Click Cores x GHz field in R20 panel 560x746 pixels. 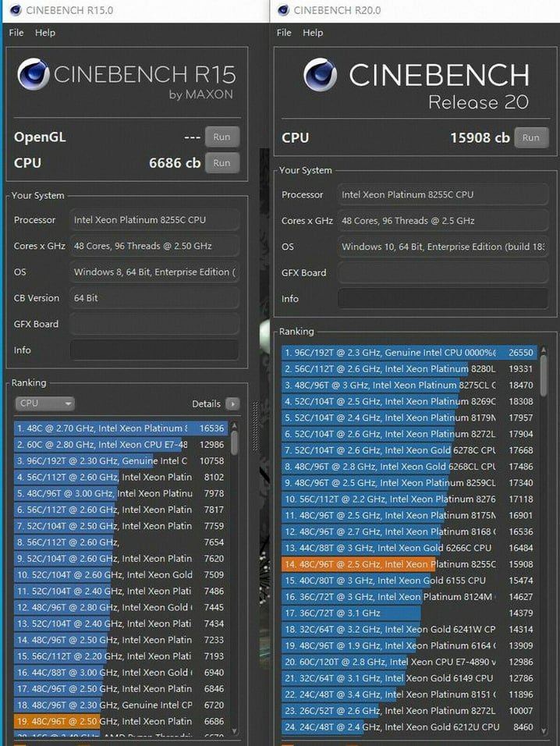[442, 221]
